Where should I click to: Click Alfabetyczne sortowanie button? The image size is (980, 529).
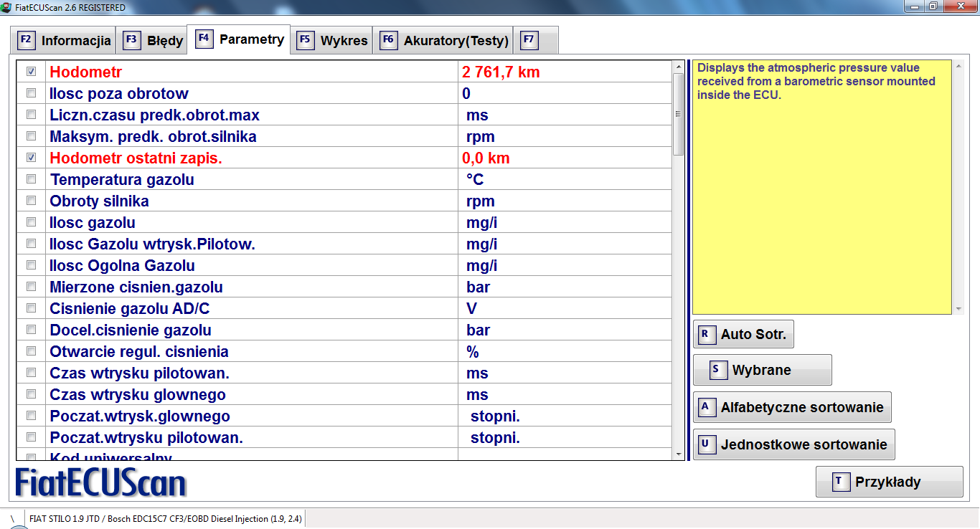point(792,407)
